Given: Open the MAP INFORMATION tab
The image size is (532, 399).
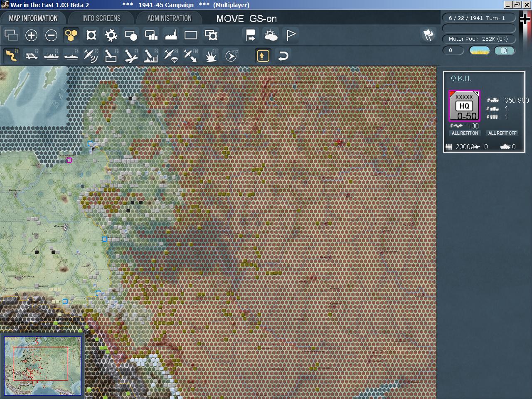Looking at the screenshot, I should click(x=33, y=18).
